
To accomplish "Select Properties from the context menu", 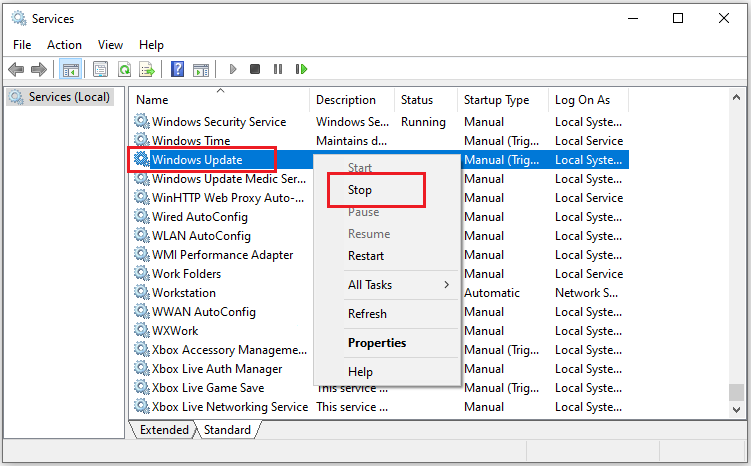I will [x=377, y=343].
